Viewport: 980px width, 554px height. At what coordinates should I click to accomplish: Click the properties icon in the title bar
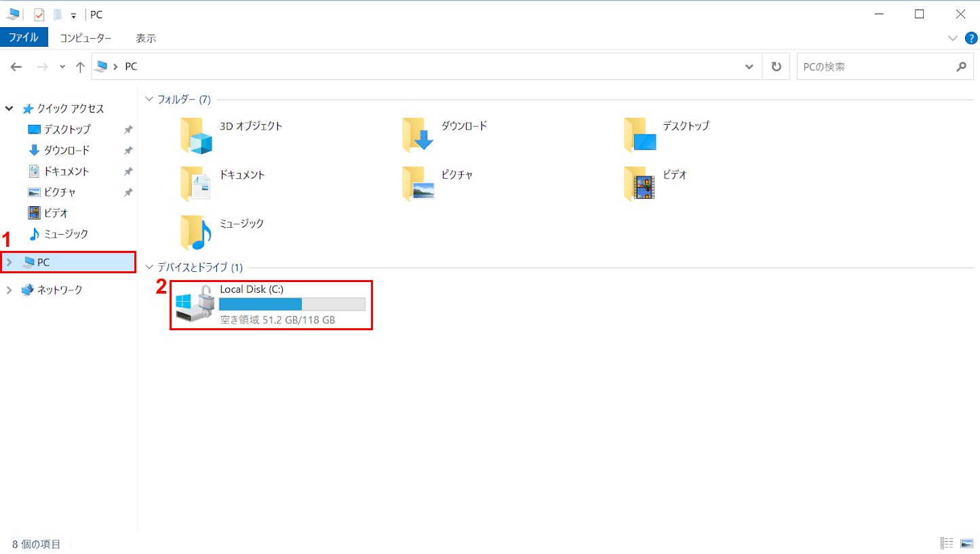(x=39, y=14)
